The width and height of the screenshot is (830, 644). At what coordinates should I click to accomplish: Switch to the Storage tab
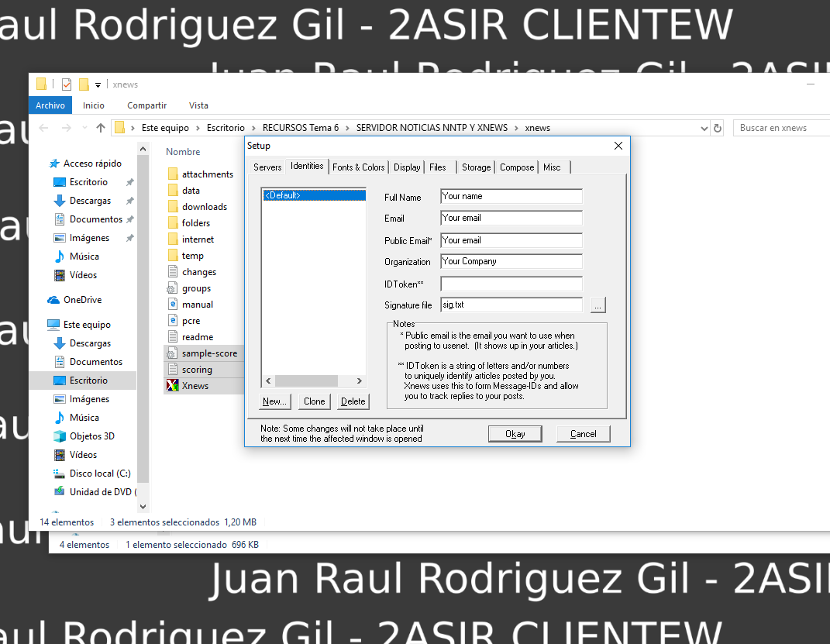click(x=477, y=167)
